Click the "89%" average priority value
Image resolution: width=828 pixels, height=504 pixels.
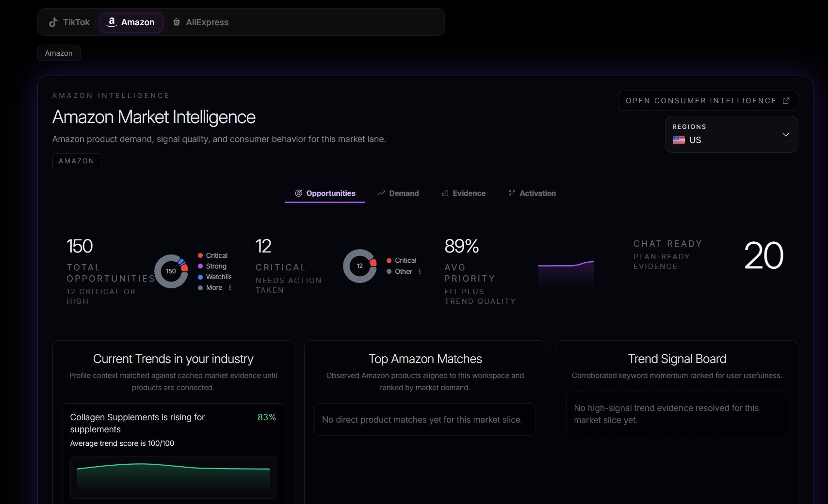pos(462,246)
